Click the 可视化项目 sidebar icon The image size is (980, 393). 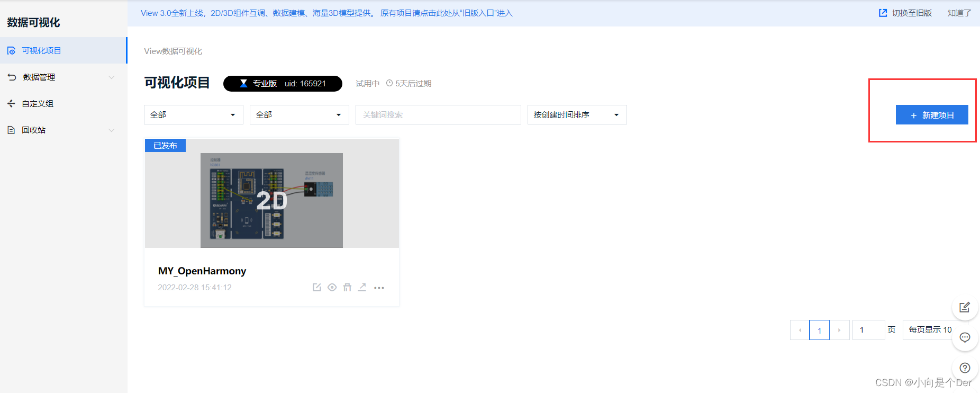[x=11, y=51]
